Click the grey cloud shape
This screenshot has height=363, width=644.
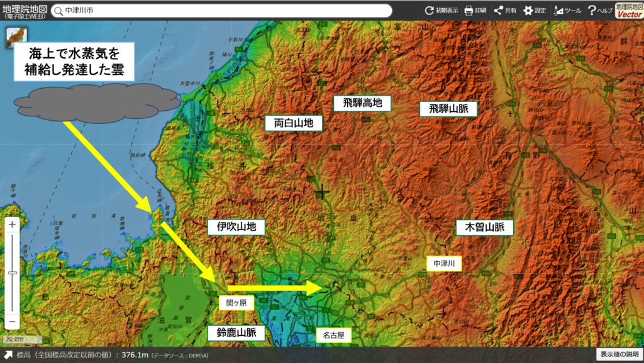point(85,104)
